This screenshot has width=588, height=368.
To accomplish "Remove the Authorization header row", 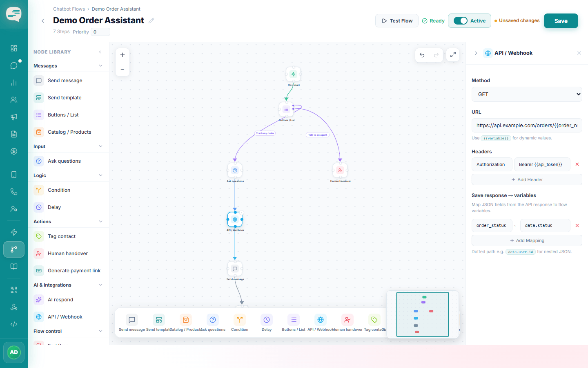I will point(577,164).
